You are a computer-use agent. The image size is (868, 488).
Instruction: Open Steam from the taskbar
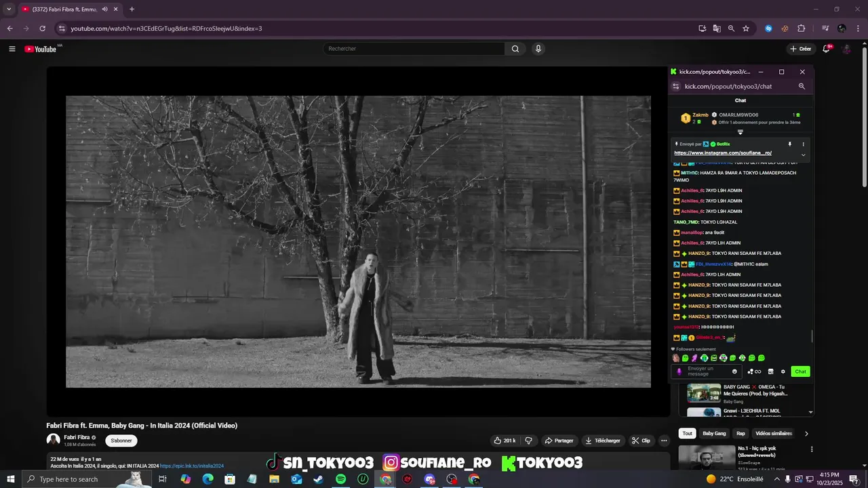pyautogui.click(x=318, y=479)
